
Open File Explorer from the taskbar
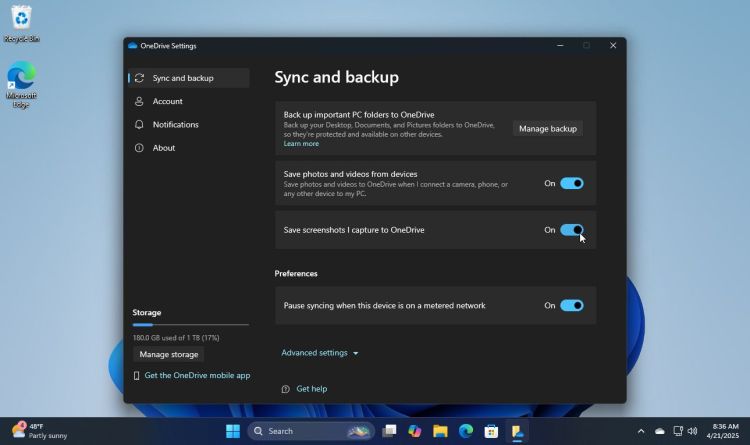[440, 431]
